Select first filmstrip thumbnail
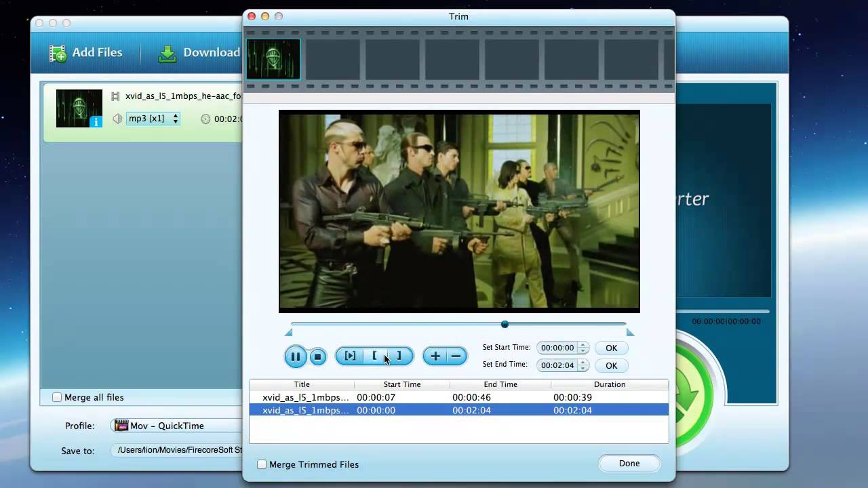 click(273, 59)
